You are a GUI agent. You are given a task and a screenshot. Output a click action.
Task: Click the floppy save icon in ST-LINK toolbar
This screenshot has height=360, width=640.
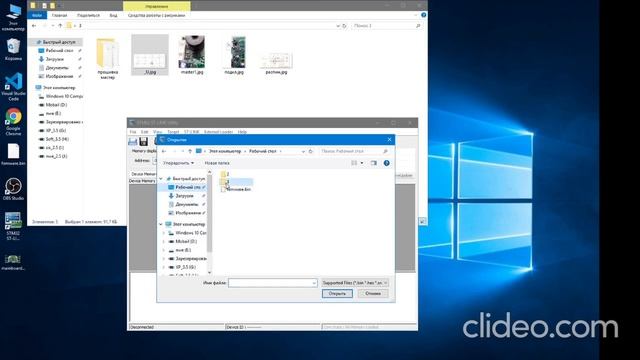(x=143, y=141)
